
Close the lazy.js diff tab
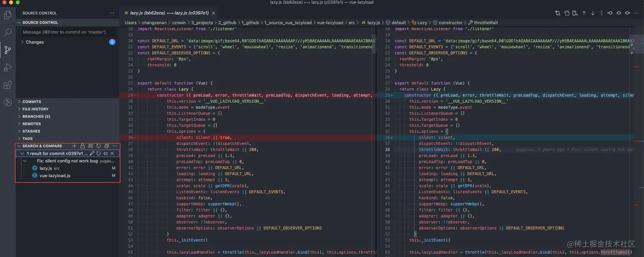click(x=213, y=13)
